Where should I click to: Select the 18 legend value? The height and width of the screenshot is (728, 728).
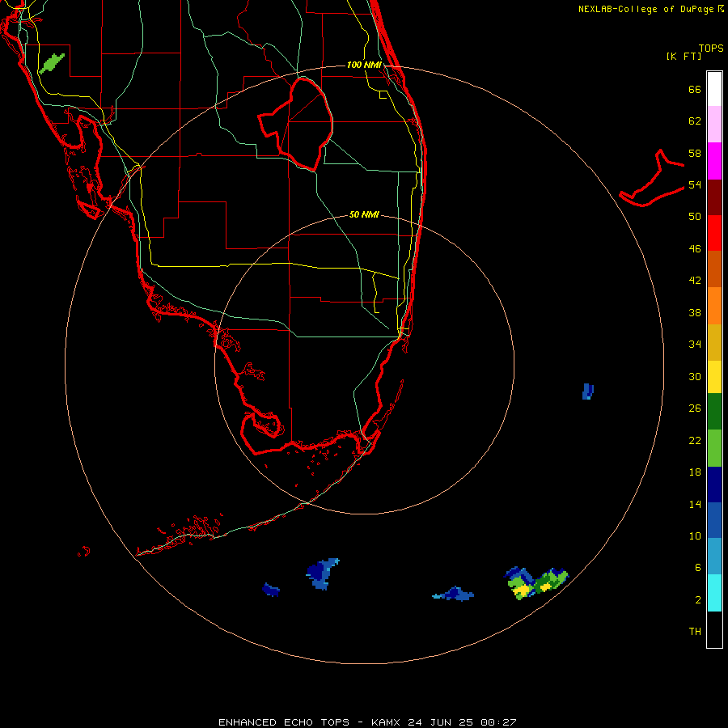(x=695, y=472)
